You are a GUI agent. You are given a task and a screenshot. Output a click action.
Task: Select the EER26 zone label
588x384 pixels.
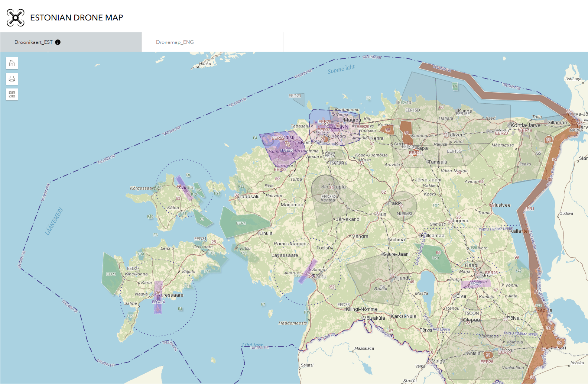[487, 362]
